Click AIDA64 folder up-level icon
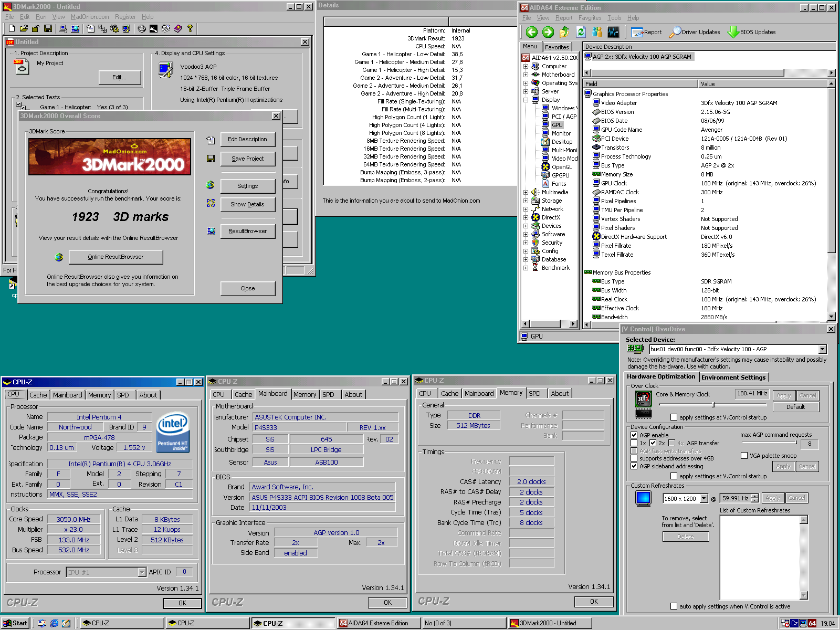This screenshot has height=630, width=840. pyautogui.click(x=564, y=32)
